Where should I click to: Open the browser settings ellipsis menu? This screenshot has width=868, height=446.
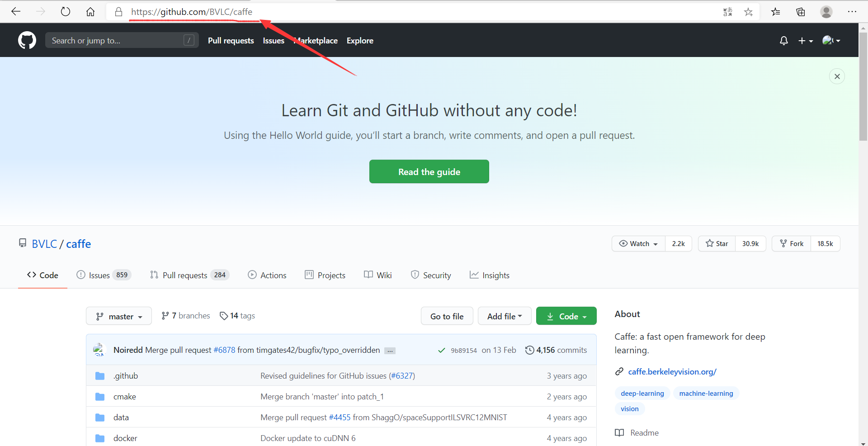coord(852,12)
